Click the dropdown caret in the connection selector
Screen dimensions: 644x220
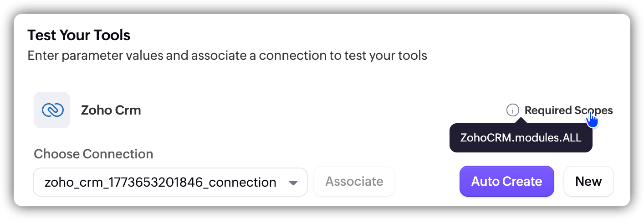(293, 183)
